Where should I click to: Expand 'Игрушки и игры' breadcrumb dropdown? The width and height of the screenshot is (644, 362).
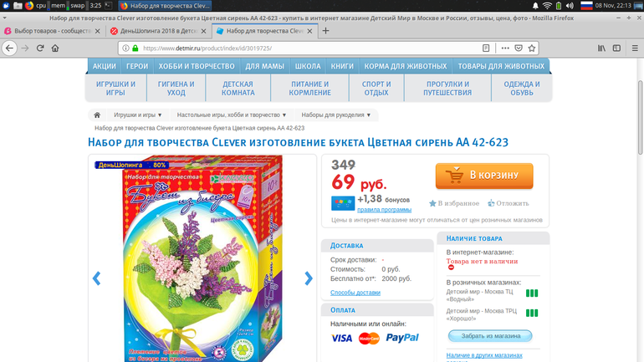point(138,115)
